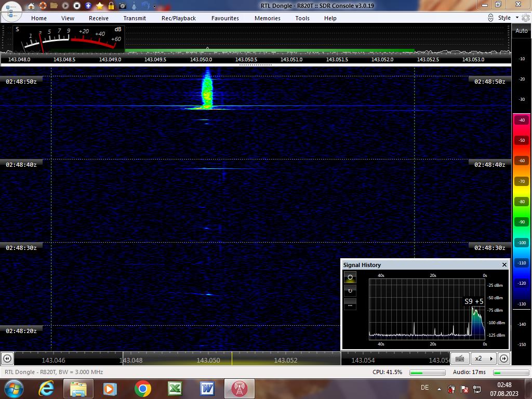Click the frequency scroll right arrow button
The width and height of the screenshot is (532, 399).
[x=504, y=358]
